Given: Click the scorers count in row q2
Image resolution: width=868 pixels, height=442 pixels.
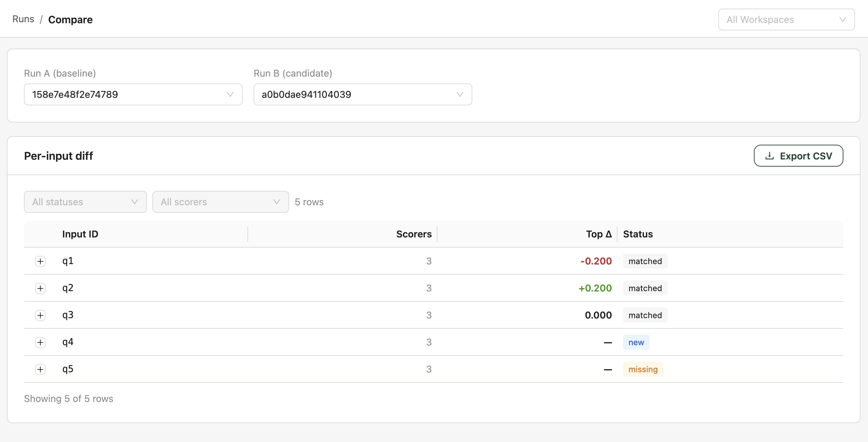Looking at the screenshot, I should click(429, 288).
